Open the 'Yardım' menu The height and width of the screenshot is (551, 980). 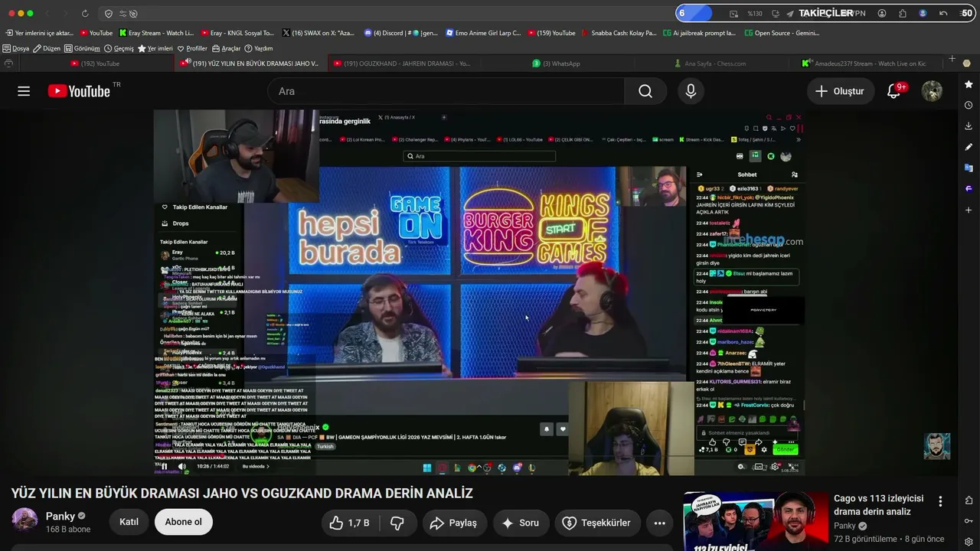coord(258,48)
